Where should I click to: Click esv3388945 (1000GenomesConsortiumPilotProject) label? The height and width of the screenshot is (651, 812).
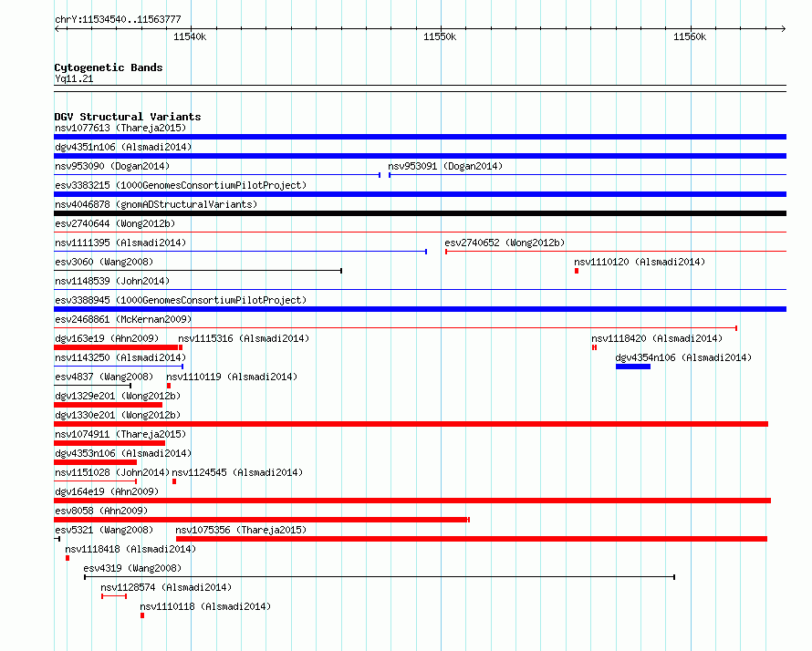(x=181, y=300)
